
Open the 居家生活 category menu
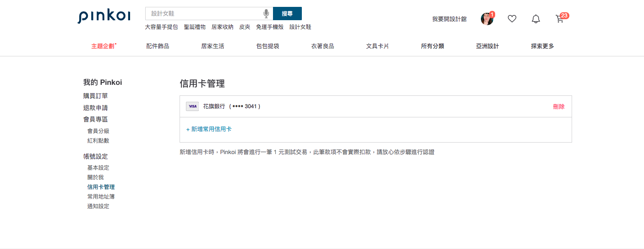213,46
